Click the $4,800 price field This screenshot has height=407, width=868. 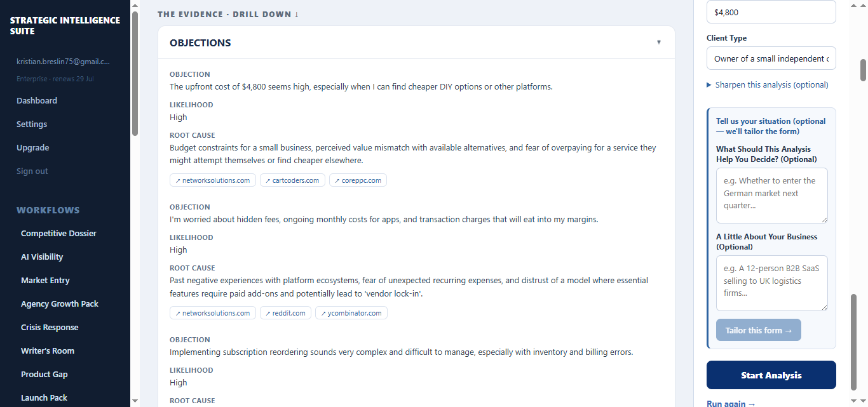(771, 12)
